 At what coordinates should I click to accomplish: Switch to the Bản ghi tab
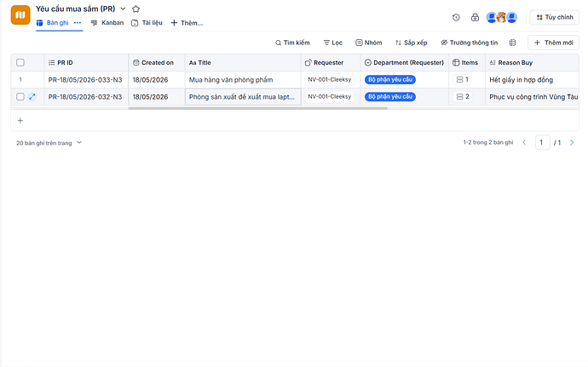click(x=53, y=23)
